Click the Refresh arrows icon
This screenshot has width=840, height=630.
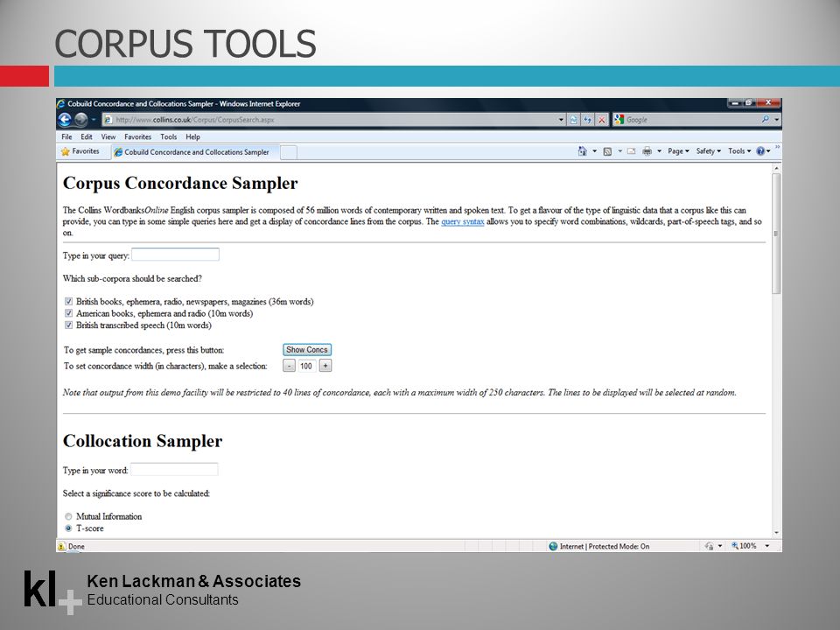click(588, 120)
